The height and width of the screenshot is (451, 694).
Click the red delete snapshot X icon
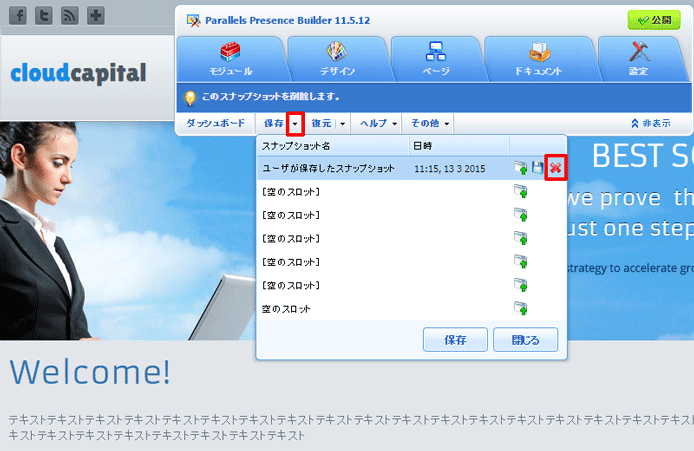click(x=555, y=168)
